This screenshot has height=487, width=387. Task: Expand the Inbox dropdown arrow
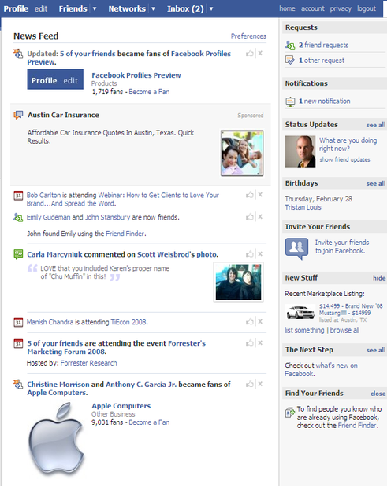(x=211, y=9)
